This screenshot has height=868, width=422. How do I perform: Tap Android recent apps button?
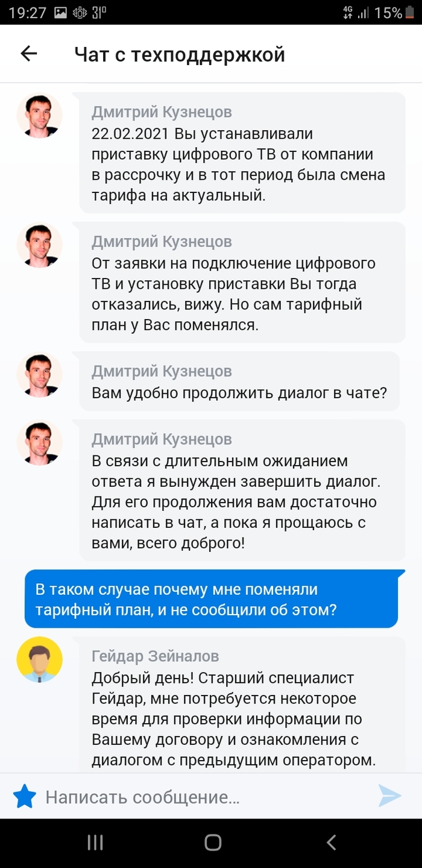coord(95,842)
